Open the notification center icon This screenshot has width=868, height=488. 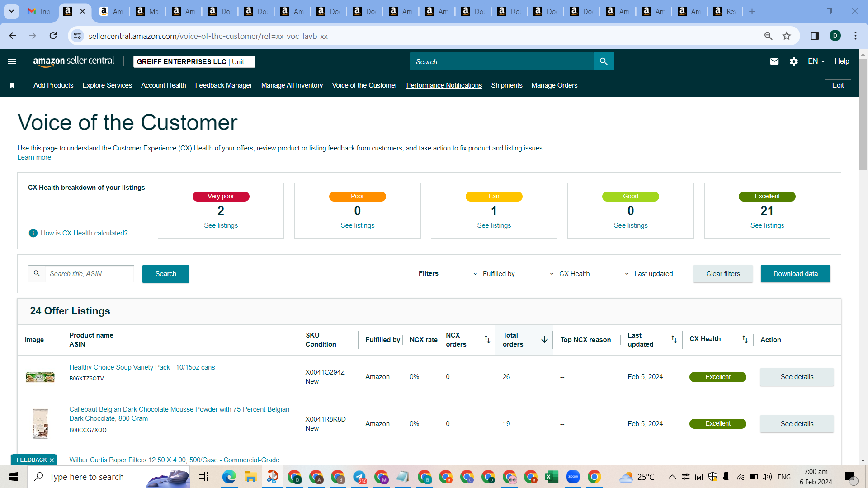(850, 477)
